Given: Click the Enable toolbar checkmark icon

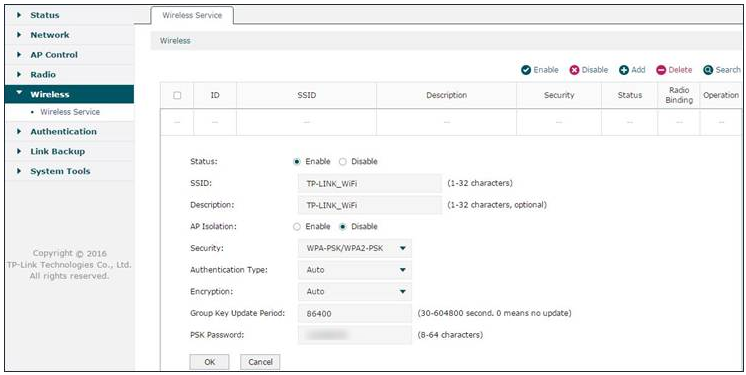Looking at the screenshot, I should click(526, 70).
